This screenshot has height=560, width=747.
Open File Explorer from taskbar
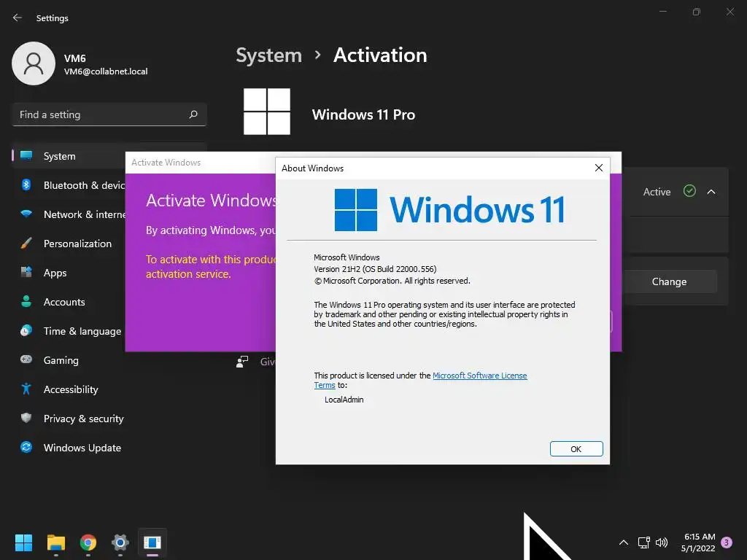click(55, 542)
